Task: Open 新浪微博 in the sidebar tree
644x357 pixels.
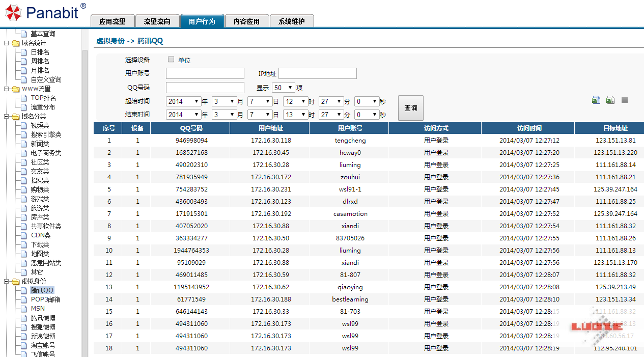Action: point(43,336)
